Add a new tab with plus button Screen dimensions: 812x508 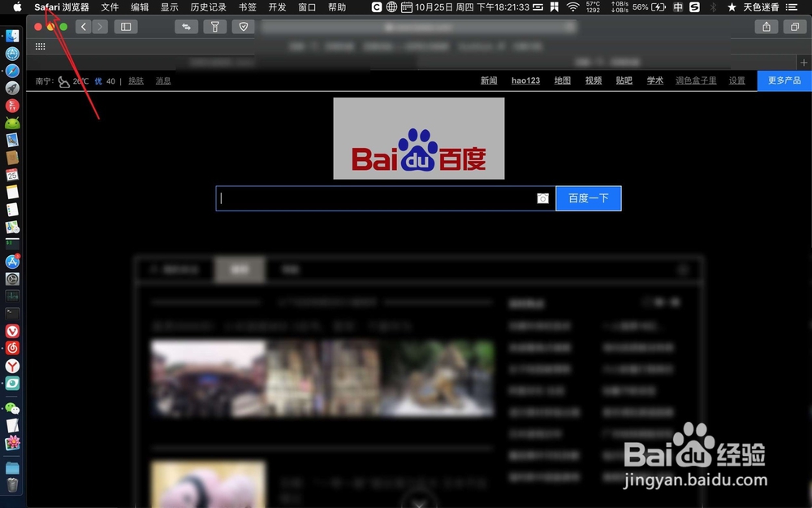804,63
